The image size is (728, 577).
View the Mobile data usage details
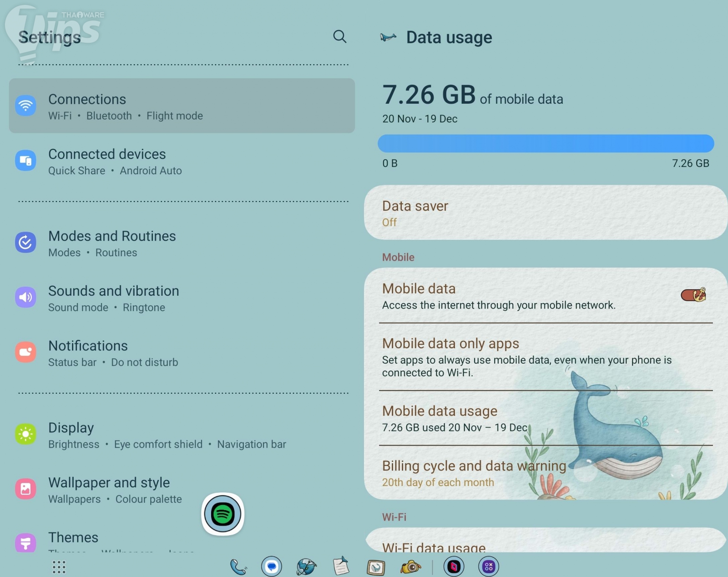pos(546,418)
